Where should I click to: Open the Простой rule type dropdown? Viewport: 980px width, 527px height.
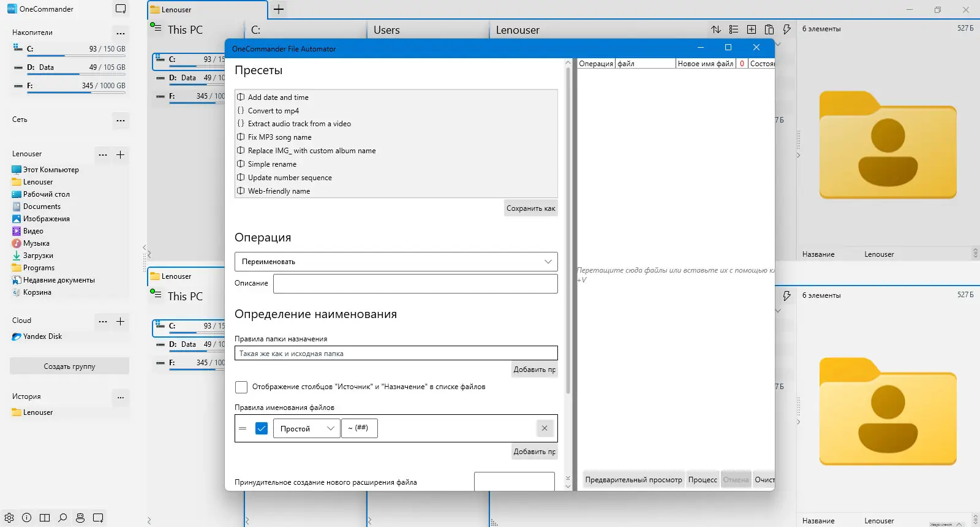tap(306, 428)
